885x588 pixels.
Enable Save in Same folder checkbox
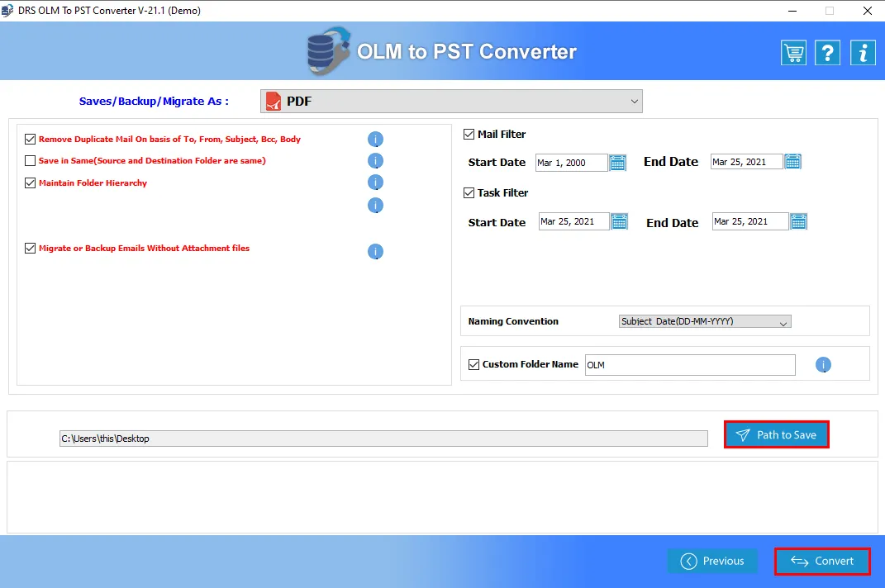pyautogui.click(x=31, y=161)
